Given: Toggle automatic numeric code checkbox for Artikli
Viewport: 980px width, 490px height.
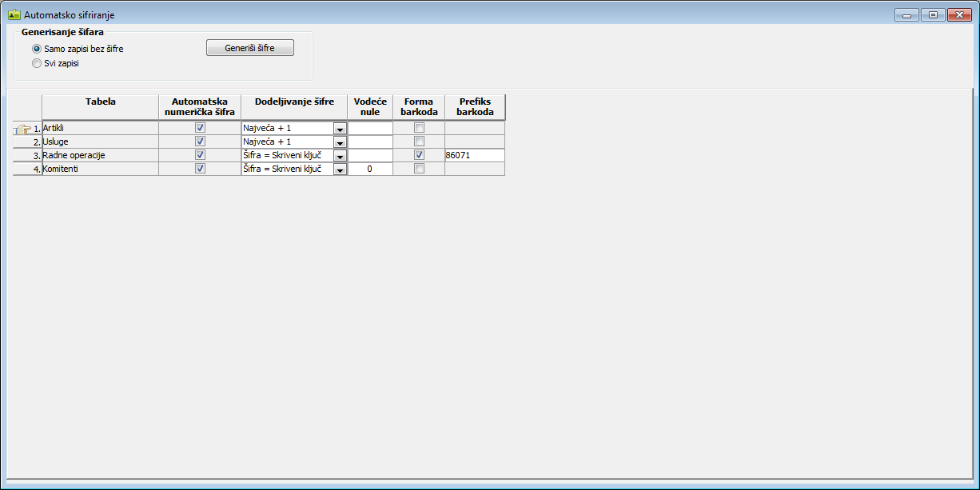Looking at the screenshot, I should pyautogui.click(x=200, y=128).
